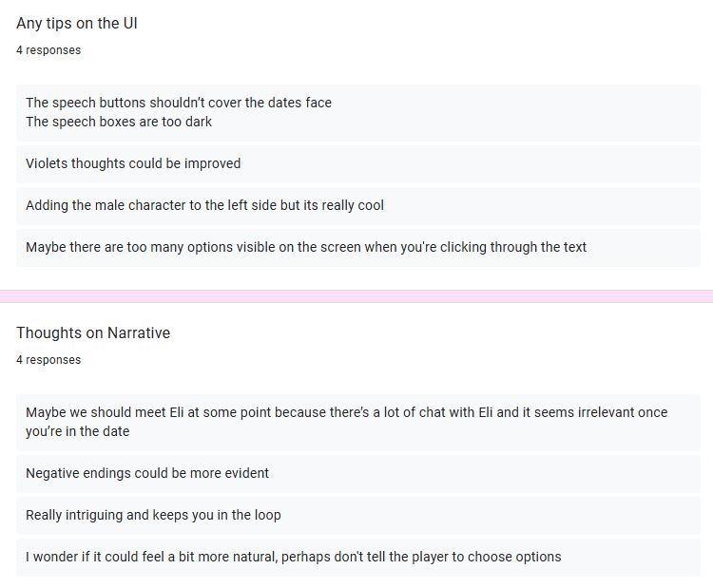Click the pink divider between question sections
The width and height of the screenshot is (713, 588).
click(x=356, y=296)
